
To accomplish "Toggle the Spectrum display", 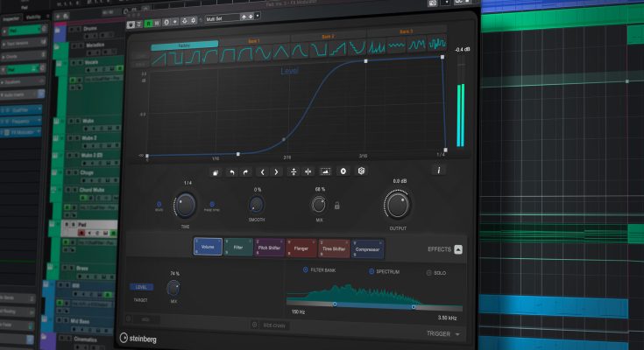I will (372, 271).
